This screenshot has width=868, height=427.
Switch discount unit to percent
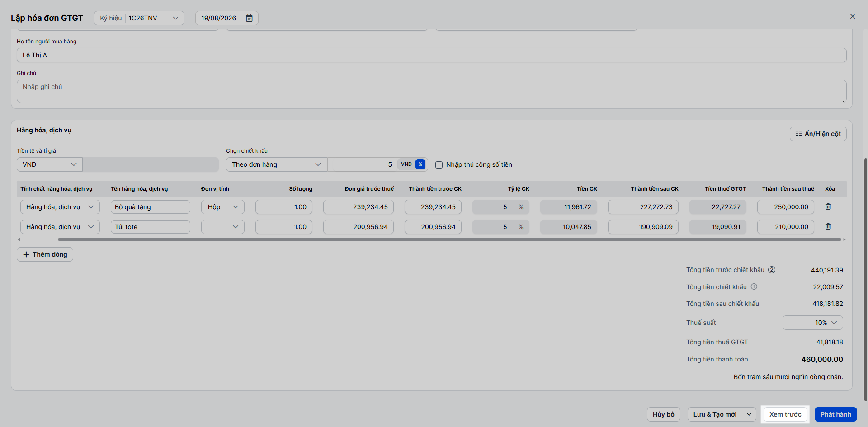click(420, 164)
